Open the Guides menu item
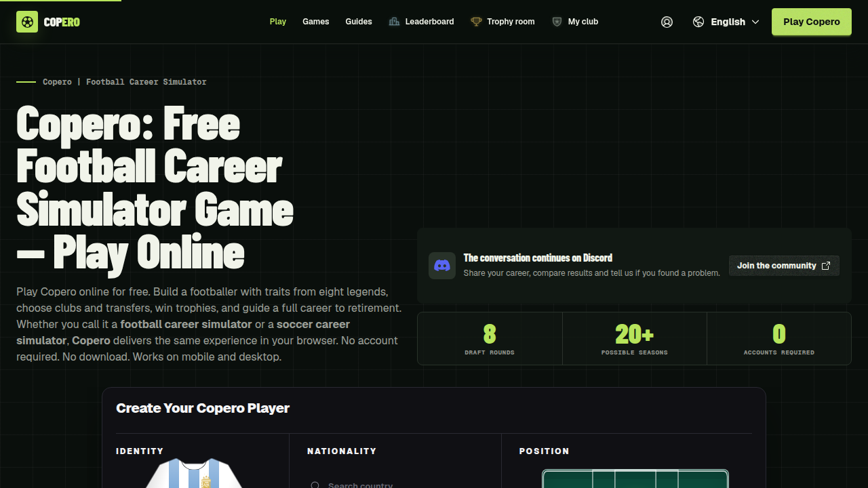The height and width of the screenshot is (488, 868). click(x=359, y=22)
